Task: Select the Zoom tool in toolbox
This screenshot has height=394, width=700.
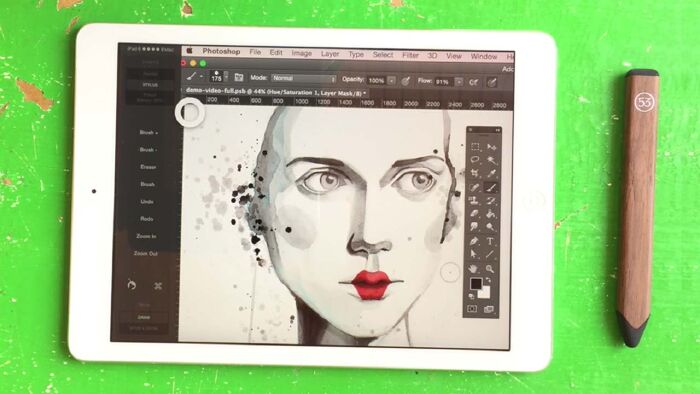Action: pyautogui.click(x=490, y=269)
